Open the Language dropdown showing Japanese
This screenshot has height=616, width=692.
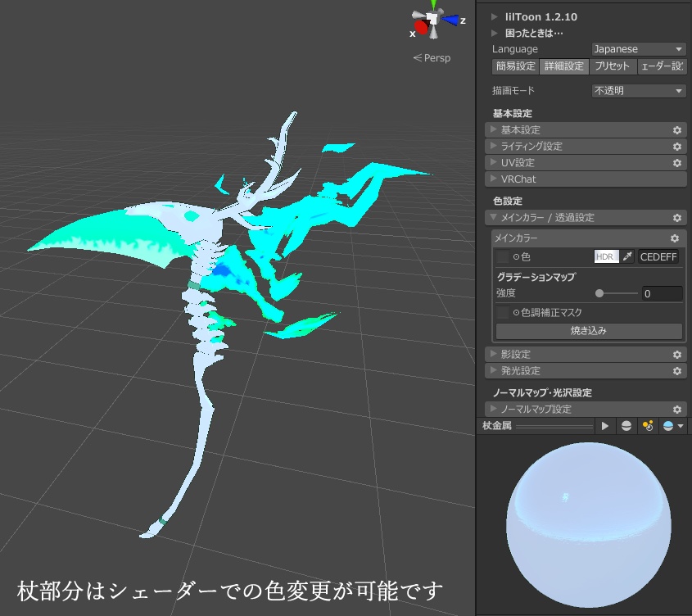click(x=638, y=49)
